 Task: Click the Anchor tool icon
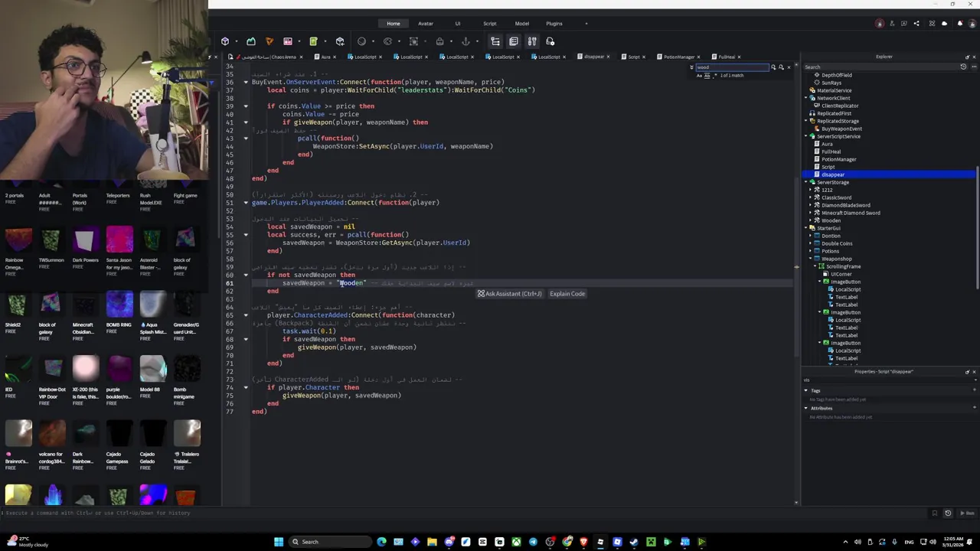point(466,41)
